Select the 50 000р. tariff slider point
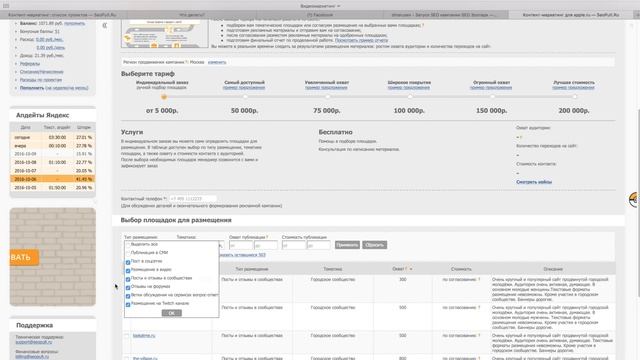Screen dimensions: 640x360 pos(245,97)
